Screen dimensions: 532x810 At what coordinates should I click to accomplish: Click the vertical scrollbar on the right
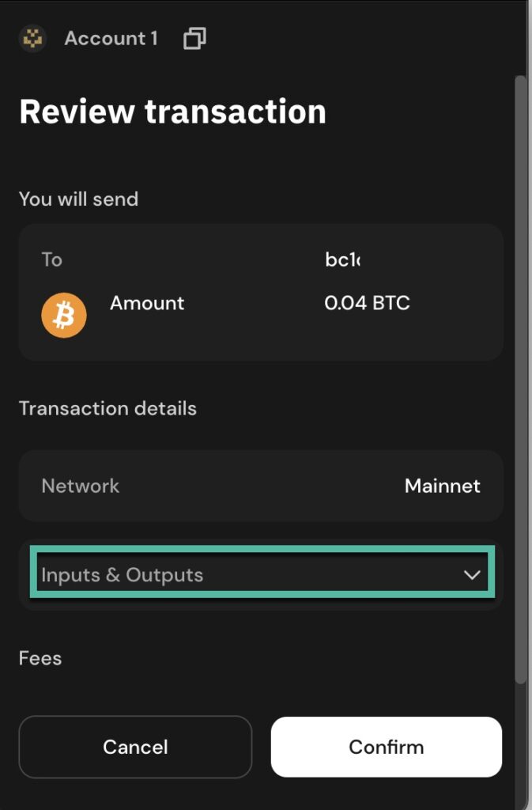click(x=520, y=380)
